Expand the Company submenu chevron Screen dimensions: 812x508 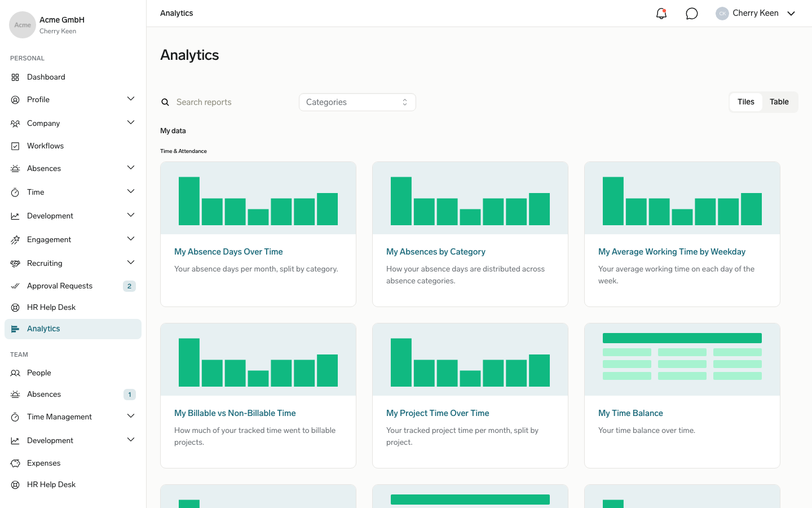point(131,122)
